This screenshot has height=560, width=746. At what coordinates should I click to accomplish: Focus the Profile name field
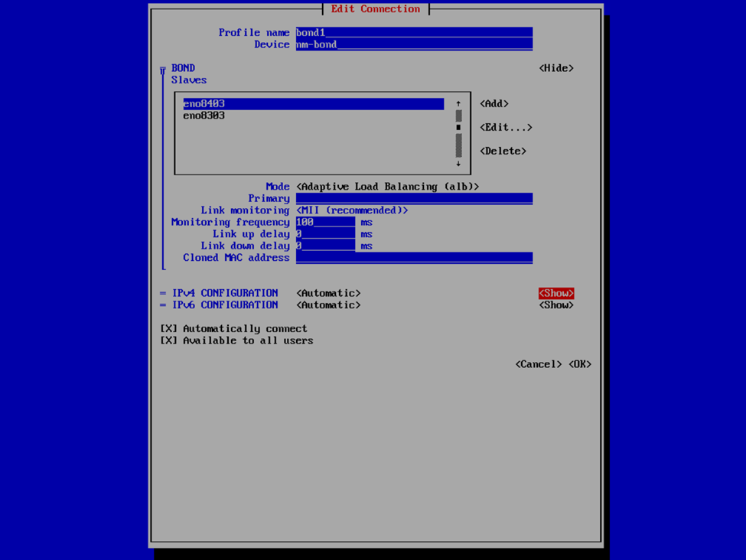tap(414, 33)
